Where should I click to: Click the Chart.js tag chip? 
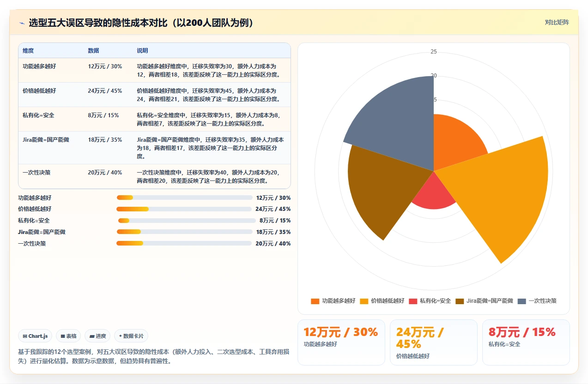[35, 336]
